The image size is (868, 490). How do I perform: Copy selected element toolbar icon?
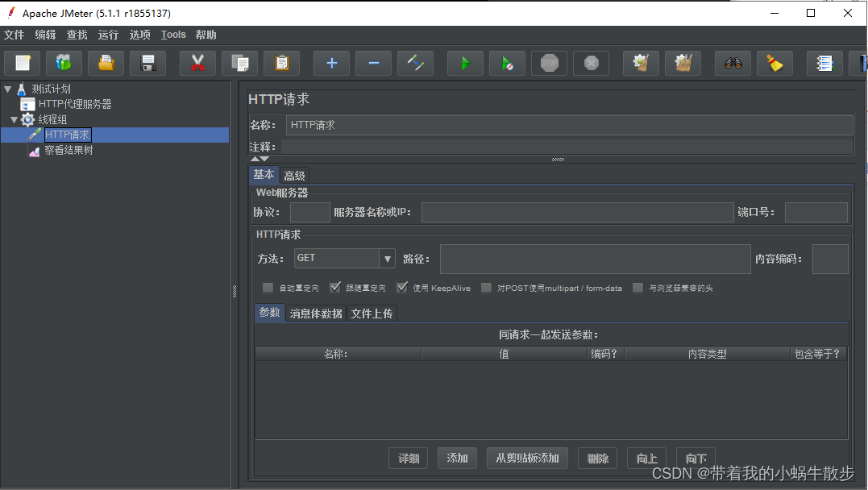239,63
